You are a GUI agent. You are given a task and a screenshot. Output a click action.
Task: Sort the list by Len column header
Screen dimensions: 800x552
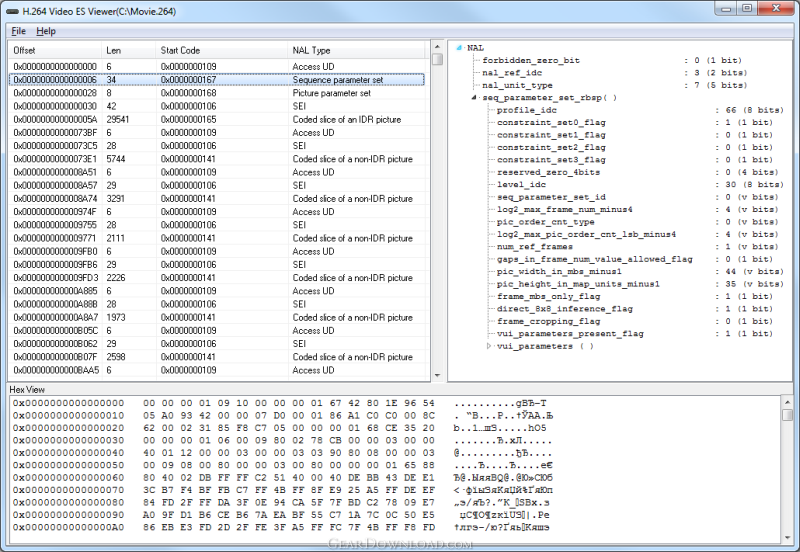(x=129, y=50)
